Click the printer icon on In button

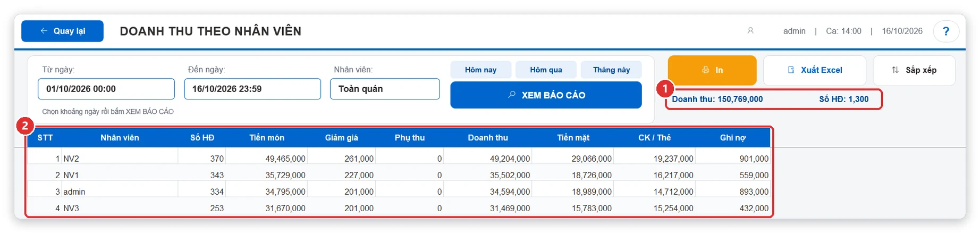click(x=705, y=70)
